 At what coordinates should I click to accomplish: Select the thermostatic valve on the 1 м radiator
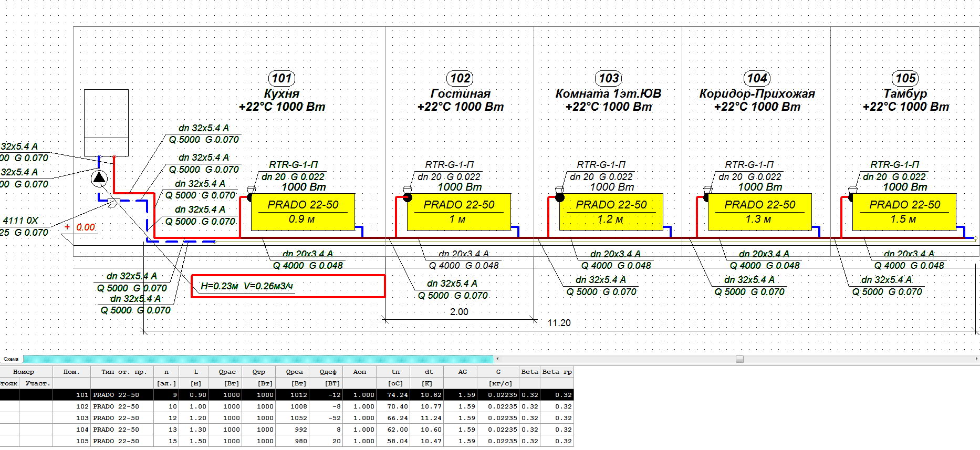[x=407, y=194]
